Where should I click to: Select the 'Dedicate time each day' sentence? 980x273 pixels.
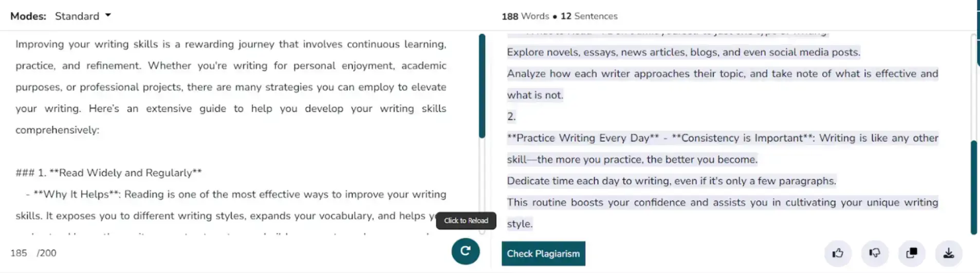(x=671, y=181)
